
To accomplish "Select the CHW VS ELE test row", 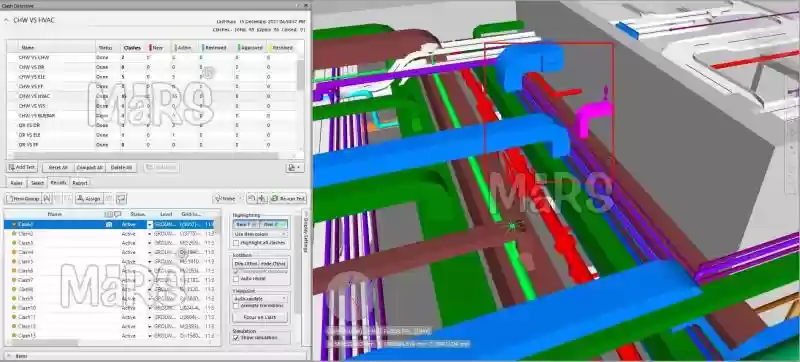I will (152, 76).
